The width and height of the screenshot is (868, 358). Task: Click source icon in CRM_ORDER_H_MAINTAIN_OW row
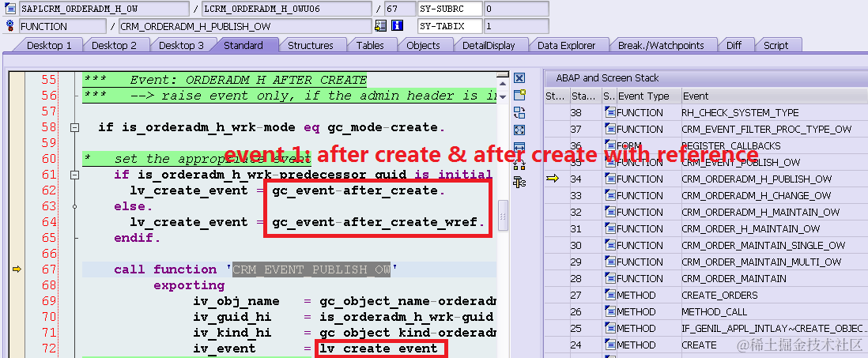pyautogui.click(x=610, y=228)
